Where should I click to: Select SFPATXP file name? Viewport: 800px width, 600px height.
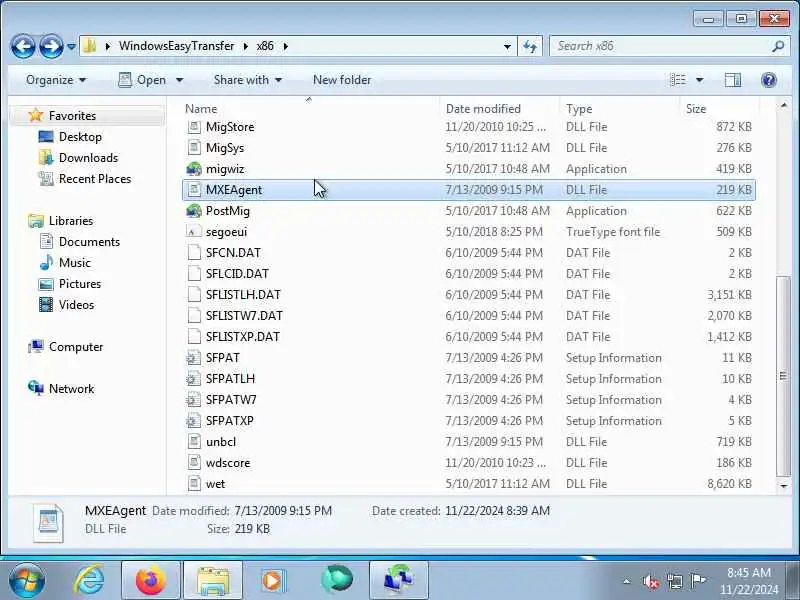pos(230,421)
